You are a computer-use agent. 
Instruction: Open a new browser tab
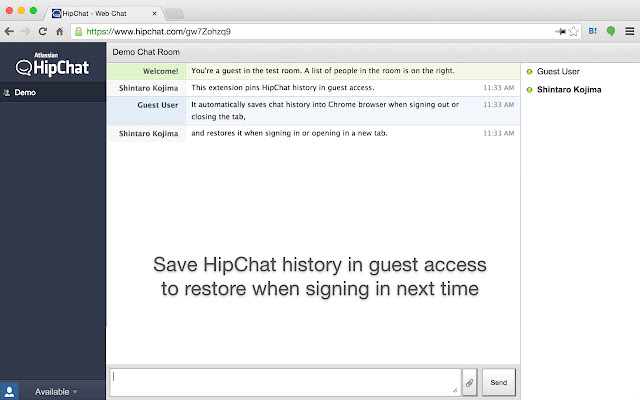pos(174,14)
